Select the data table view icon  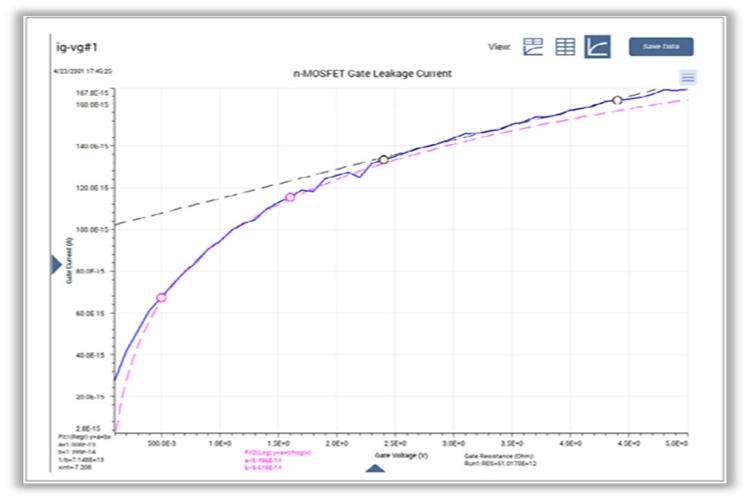tap(565, 47)
